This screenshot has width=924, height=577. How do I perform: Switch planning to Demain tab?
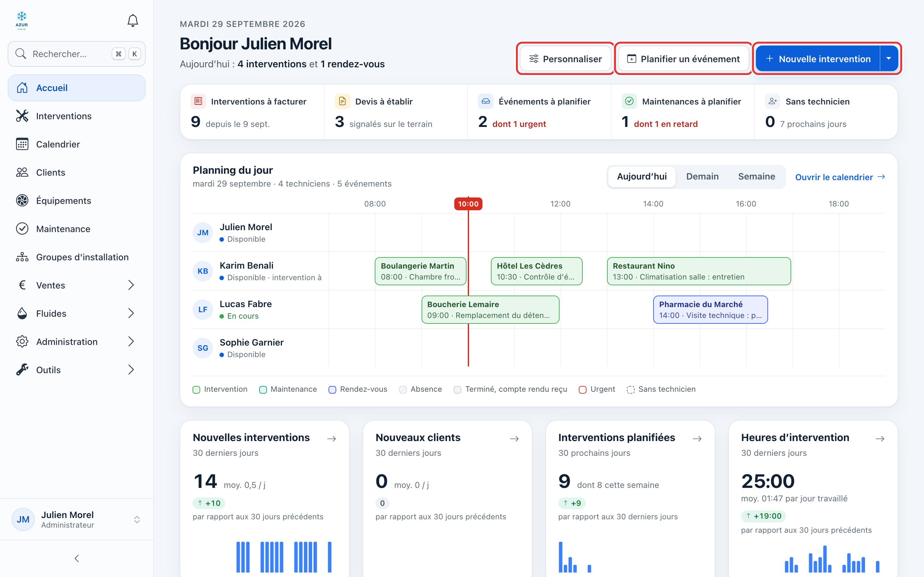click(702, 176)
